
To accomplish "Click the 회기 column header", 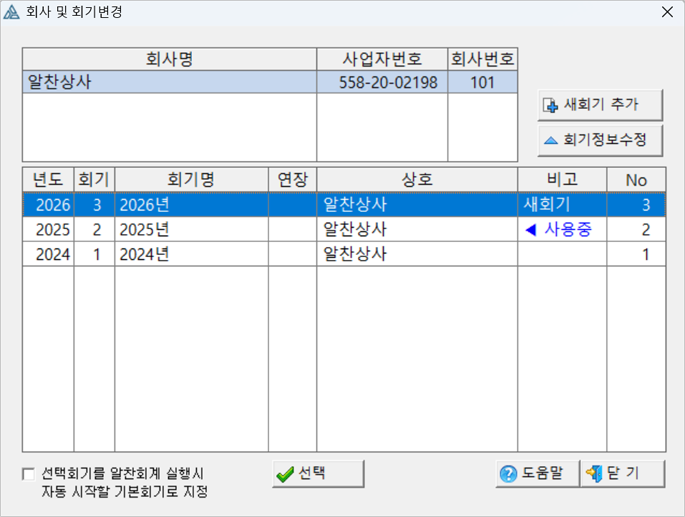I will (x=94, y=180).
